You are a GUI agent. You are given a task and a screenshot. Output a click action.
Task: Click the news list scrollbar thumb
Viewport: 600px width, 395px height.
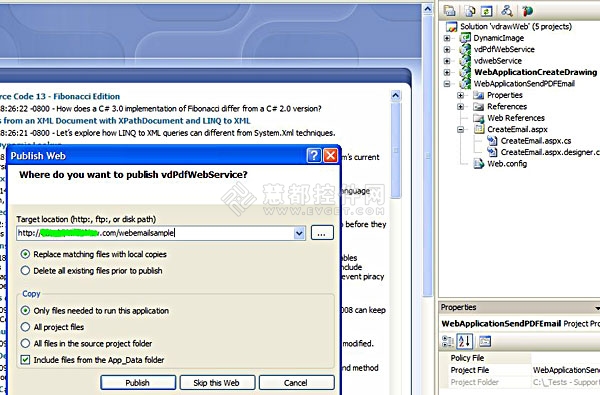(x=396, y=149)
